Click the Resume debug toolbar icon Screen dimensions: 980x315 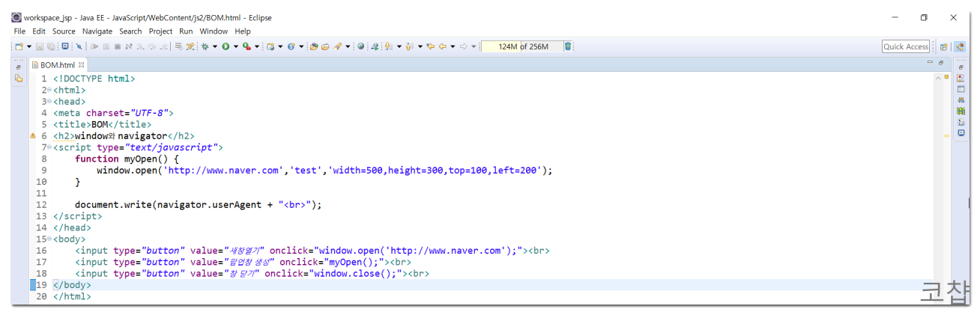click(94, 46)
